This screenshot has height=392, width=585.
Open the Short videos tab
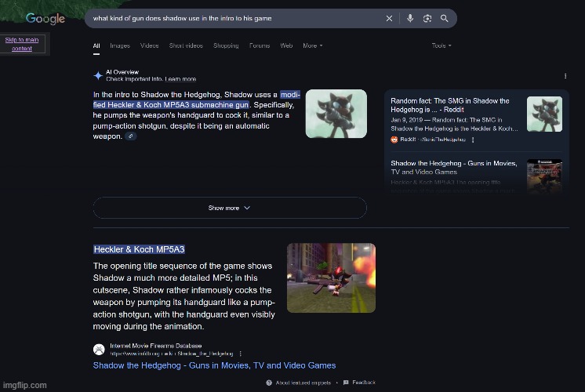186,45
